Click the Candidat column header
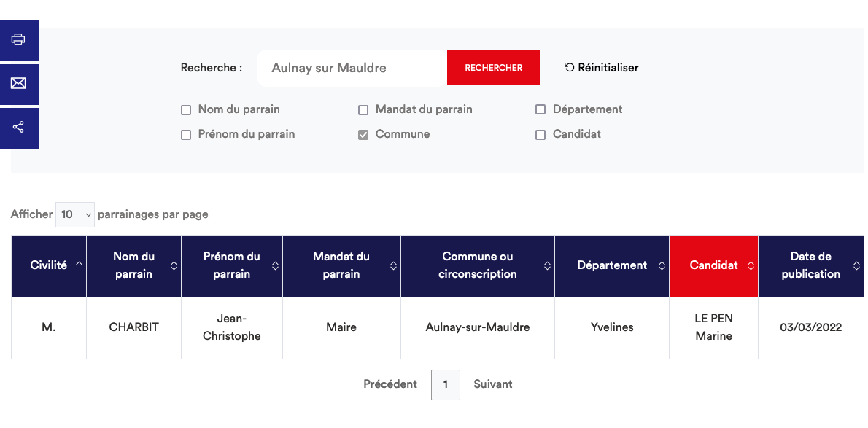This screenshot has height=428, width=868. [x=713, y=265]
